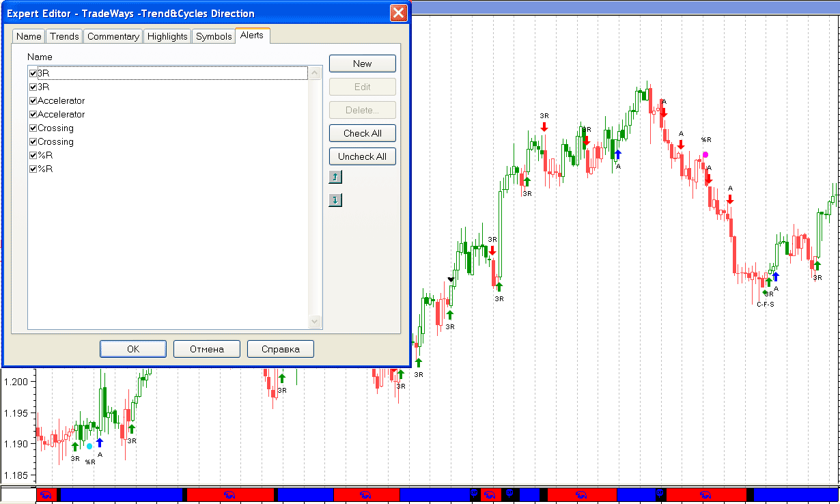
Task: Click the alerts list scrollbar down arrow
Action: [315, 322]
